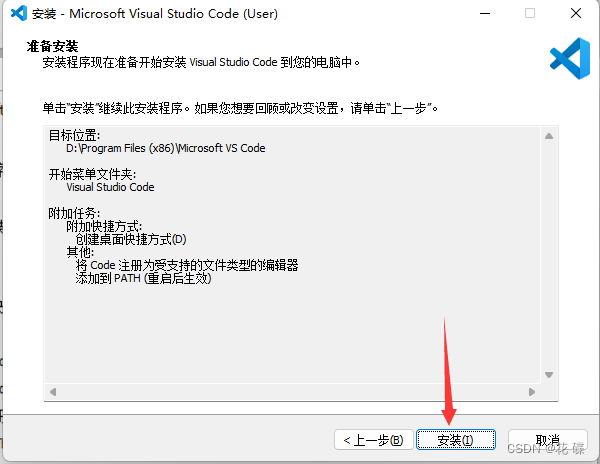Click down arrow of summary vertical scrollbar
This screenshot has height=464, width=600.
tap(549, 375)
